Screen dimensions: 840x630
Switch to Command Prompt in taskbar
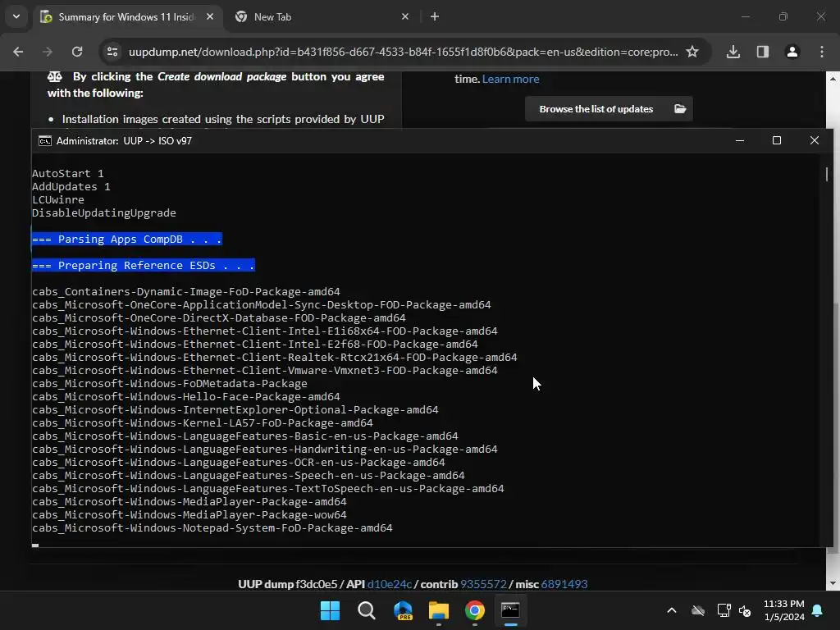510,610
